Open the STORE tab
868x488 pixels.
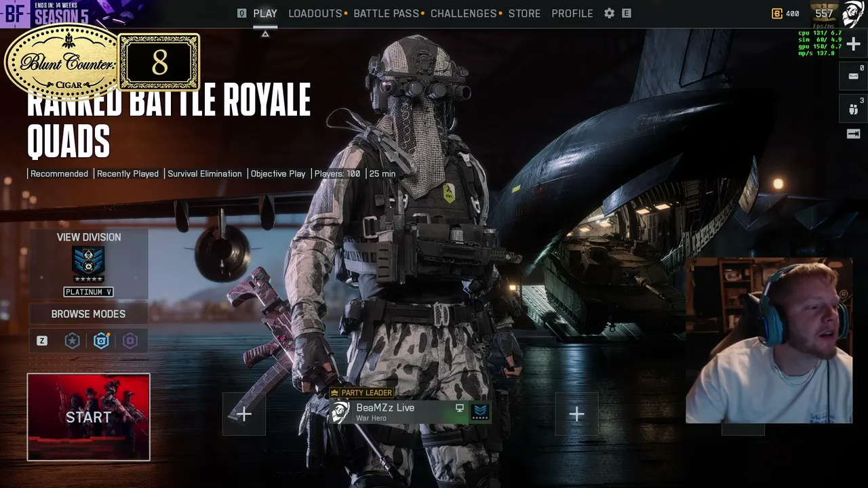tap(525, 14)
